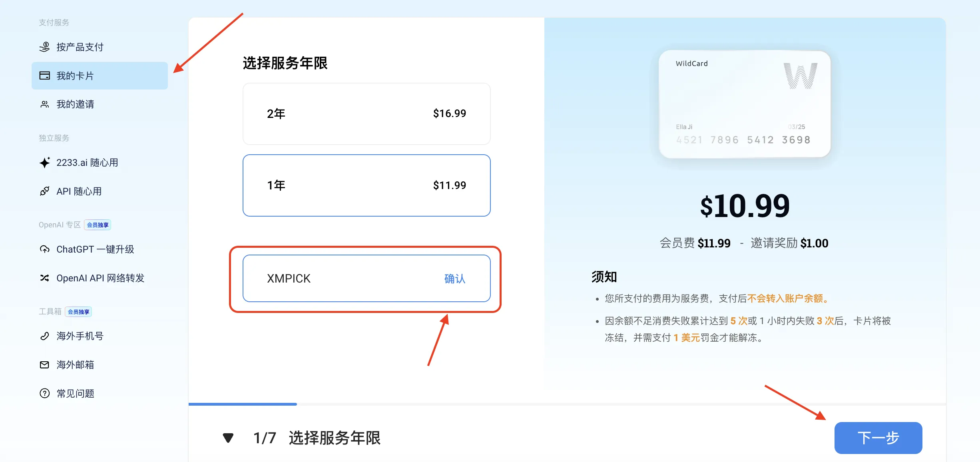Click the $10.99 total price

745,206
